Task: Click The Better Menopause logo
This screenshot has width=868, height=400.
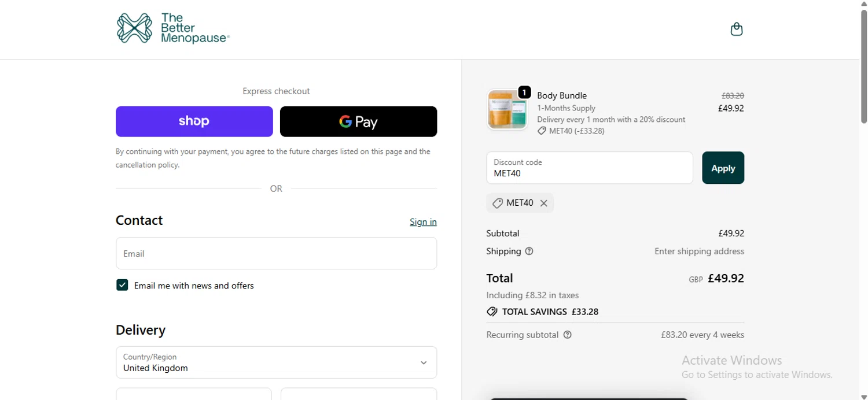Action: (x=173, y=28)
